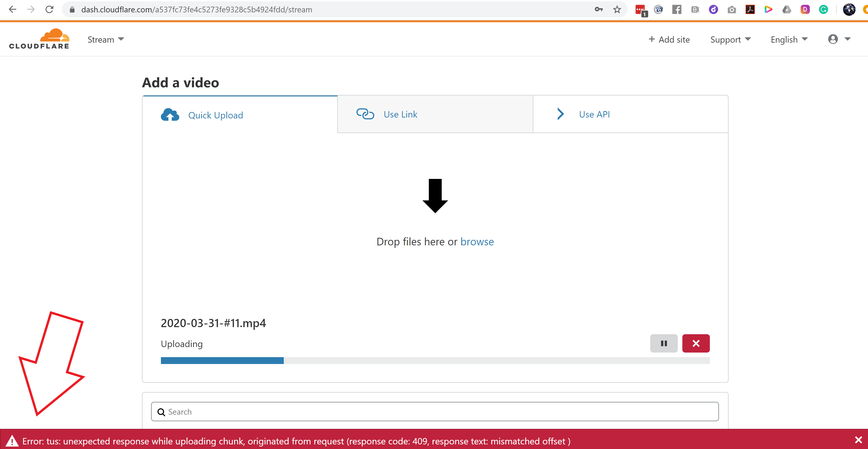Click Add site button
868x449 pixels.
tap(669, 39)
